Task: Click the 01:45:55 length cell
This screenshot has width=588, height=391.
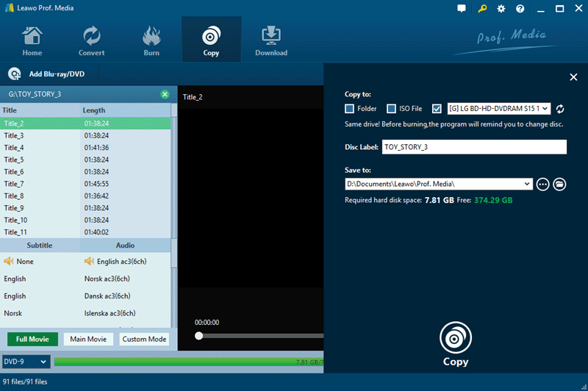Action: [96, 184]
